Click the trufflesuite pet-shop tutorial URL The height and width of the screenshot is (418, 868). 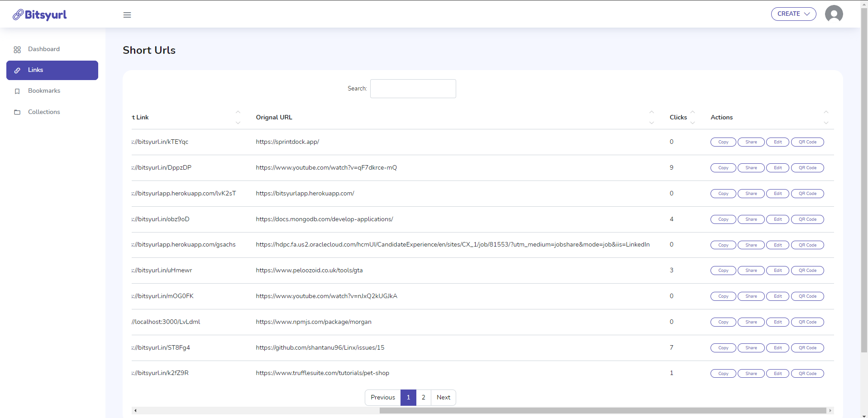coord(322,373)
